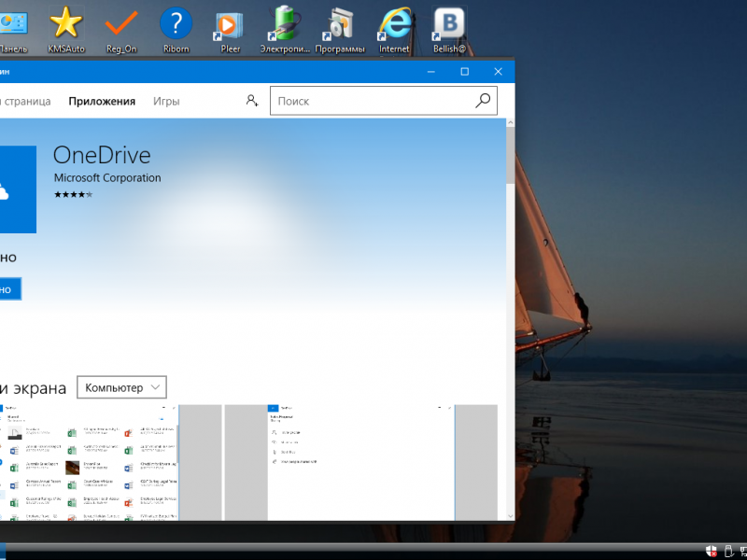Click the Store scrollbar down arrow

pos(510,516)
